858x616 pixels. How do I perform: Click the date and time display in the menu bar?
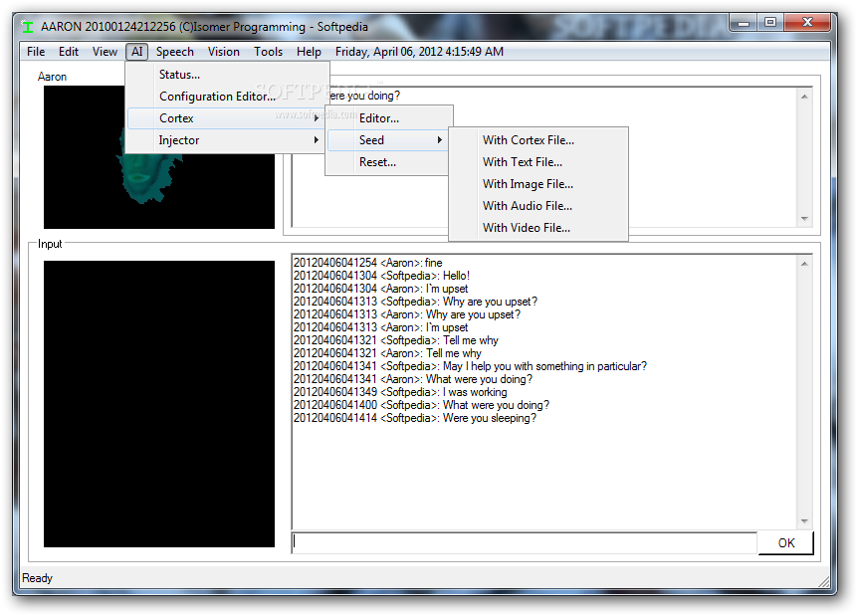pos(420,52)
